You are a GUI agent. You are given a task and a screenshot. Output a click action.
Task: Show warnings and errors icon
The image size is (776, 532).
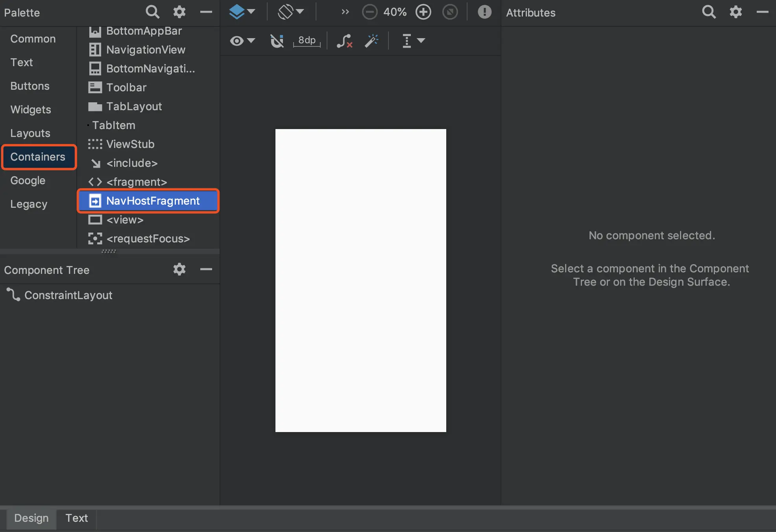point(484,12)
